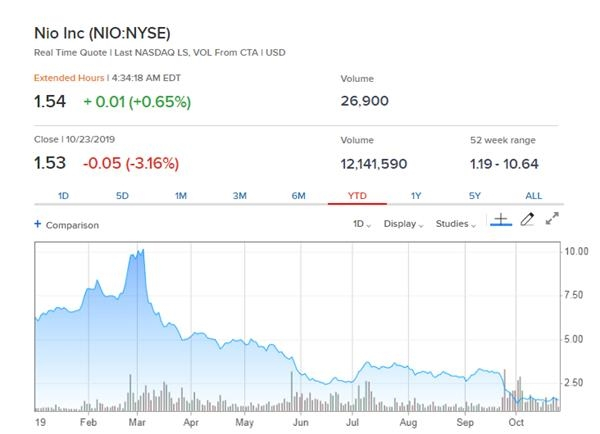Switch chart to 3M range
600x434 pixels.
(x=240, y=195)
